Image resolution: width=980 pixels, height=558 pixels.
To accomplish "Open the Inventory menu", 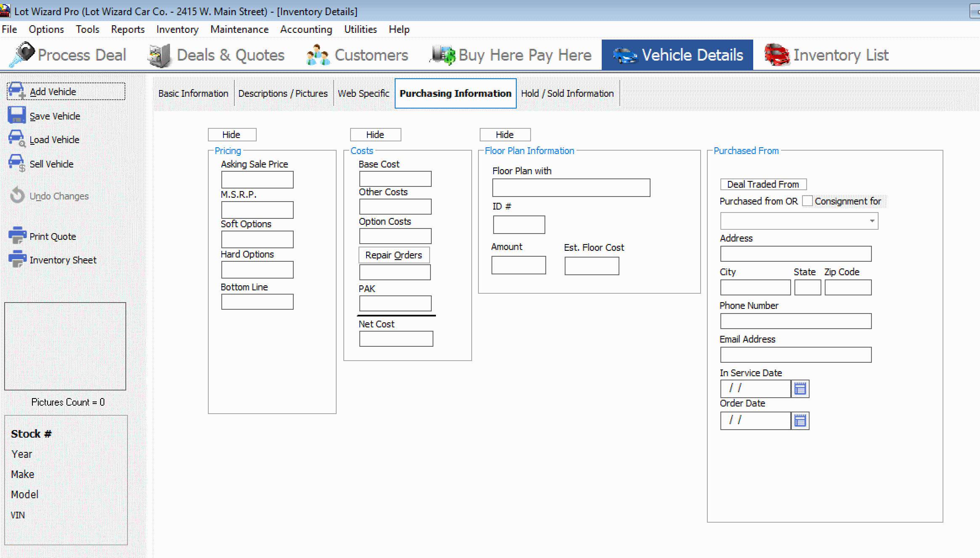I will 177,29.
